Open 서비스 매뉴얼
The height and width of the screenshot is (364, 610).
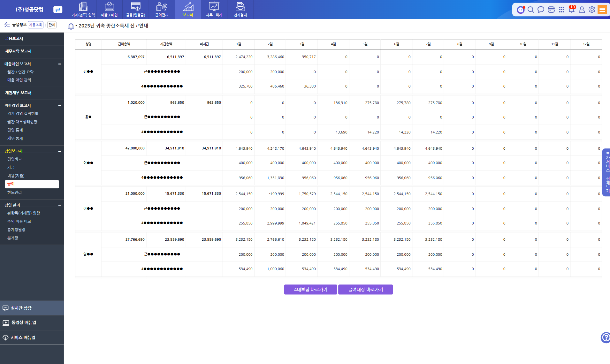click(x=32, y=337)
